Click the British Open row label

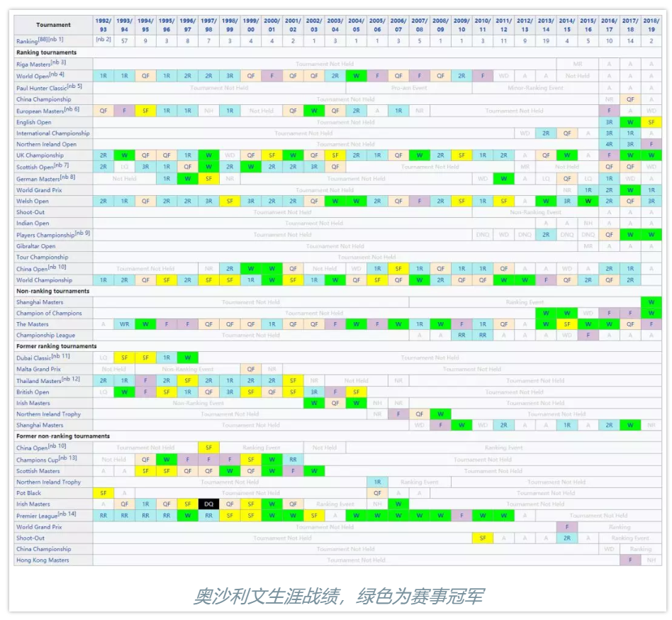[33, 392]
